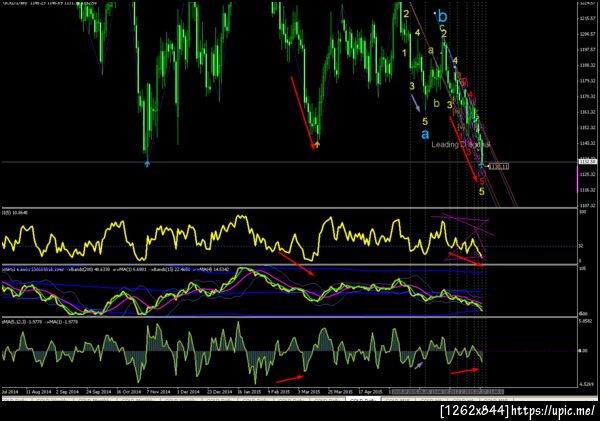Viewport: 600px width, 421px height.
Task: Click the '17 Apr 2015' date on the time axis
Action: (370, 392)
